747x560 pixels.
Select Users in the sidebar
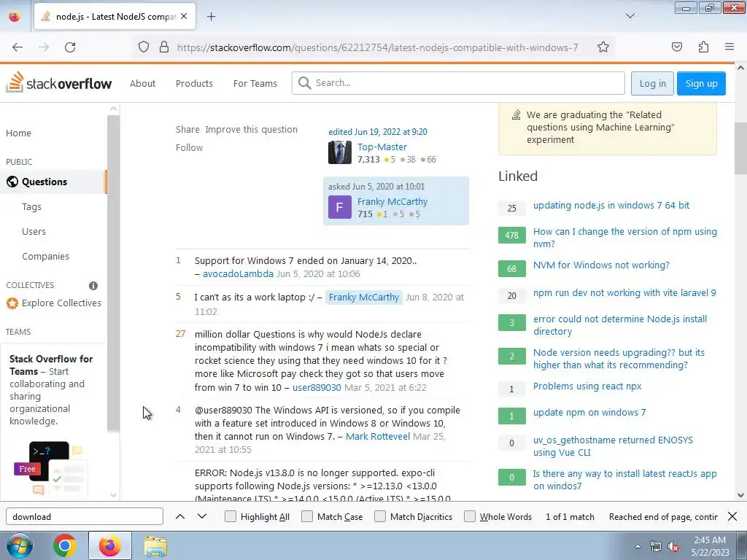(34, 231)
